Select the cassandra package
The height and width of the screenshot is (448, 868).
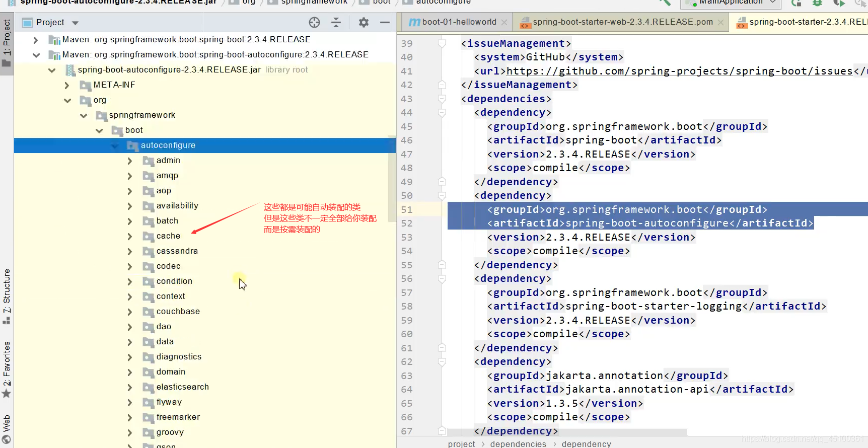tap(177, 251)
